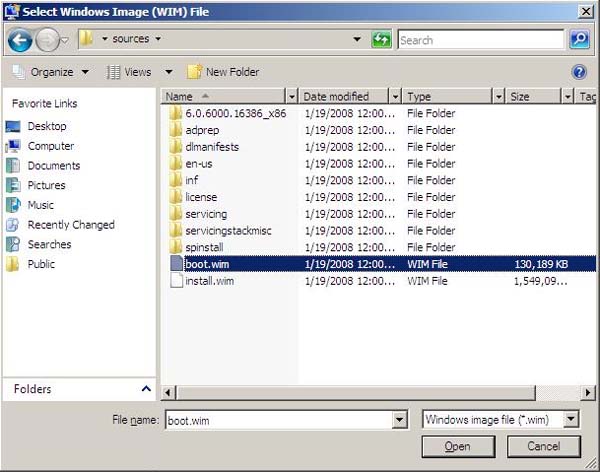
Task: Expand the arrow right of 'sources' breadcrumb
Action: click(158, 39)
